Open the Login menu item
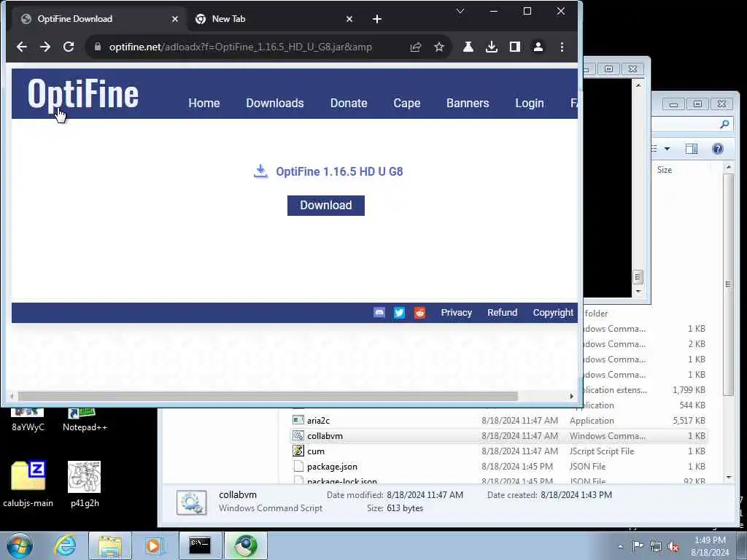Image resolution: width=747 pixels, height=560 pixels. point(530,103)
